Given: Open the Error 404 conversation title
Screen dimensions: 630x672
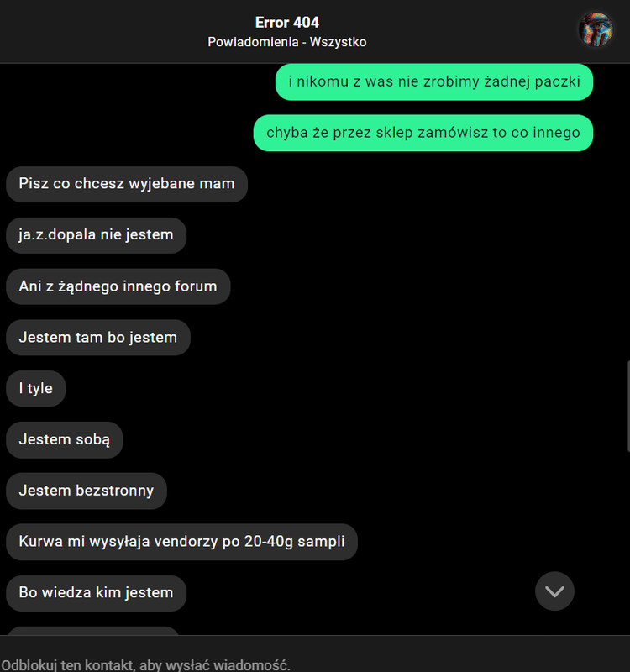Looking at the screenshot, I should tap(287, 23).
